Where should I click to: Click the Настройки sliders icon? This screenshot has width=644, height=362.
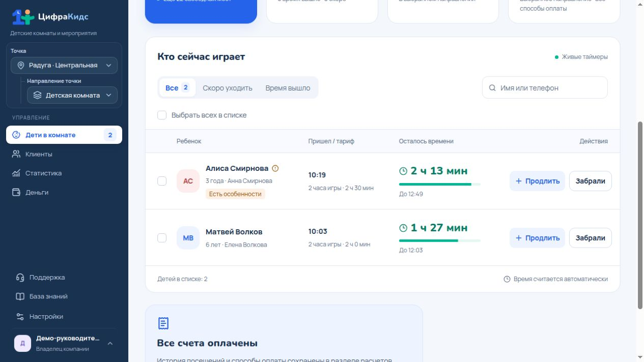point(20,316)
